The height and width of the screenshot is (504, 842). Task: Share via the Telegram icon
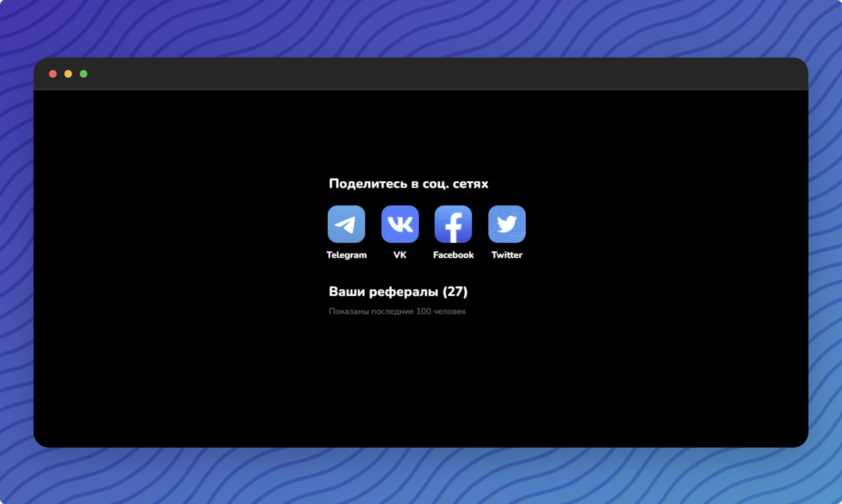pos(346,224)
